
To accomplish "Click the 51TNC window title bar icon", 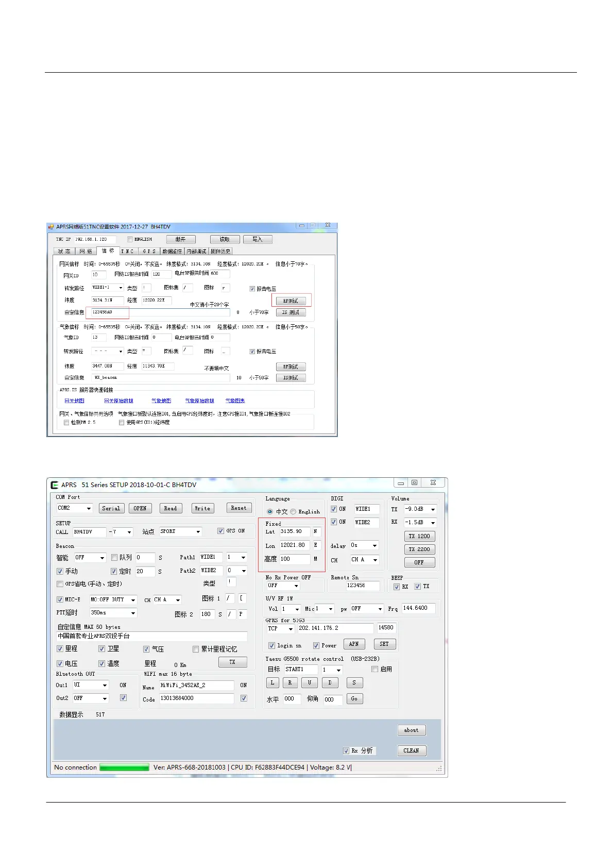I will click(x=51, y=227).
